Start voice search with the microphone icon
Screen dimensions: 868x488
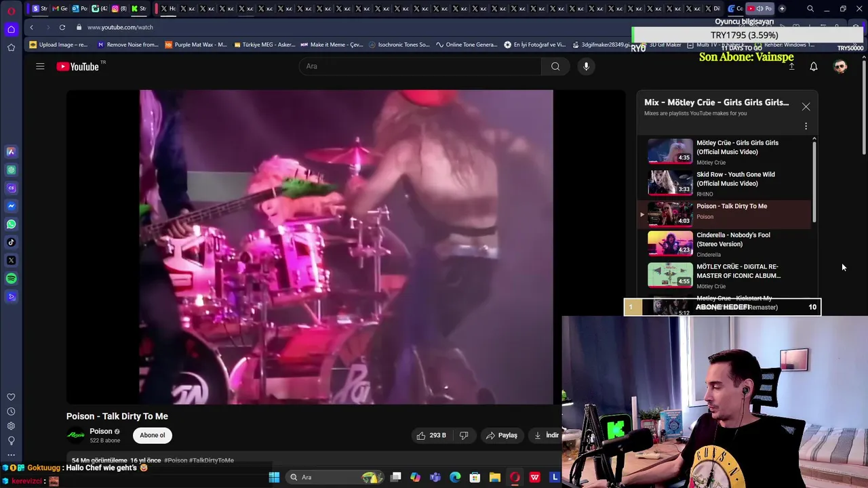(x=586, y=66)
